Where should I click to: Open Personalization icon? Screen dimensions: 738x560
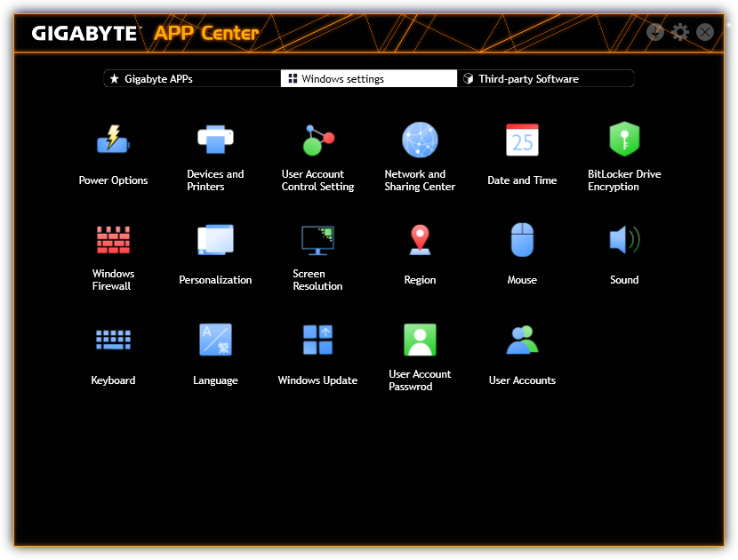(x=215, y=239)
